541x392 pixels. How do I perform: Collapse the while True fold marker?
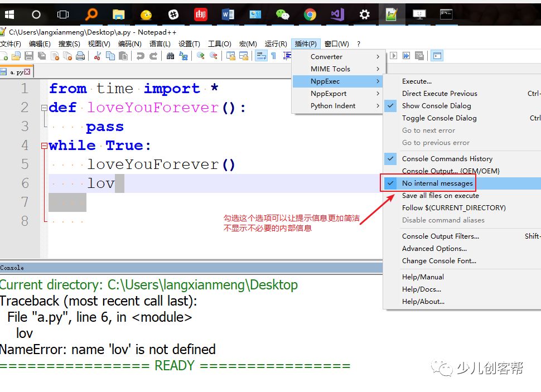[x=44, y=146]
